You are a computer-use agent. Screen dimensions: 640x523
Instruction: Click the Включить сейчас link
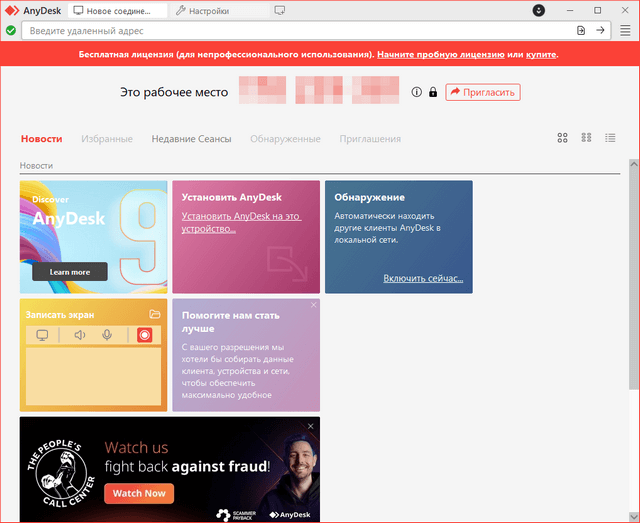pyautogui.click(x=423, y=278)
